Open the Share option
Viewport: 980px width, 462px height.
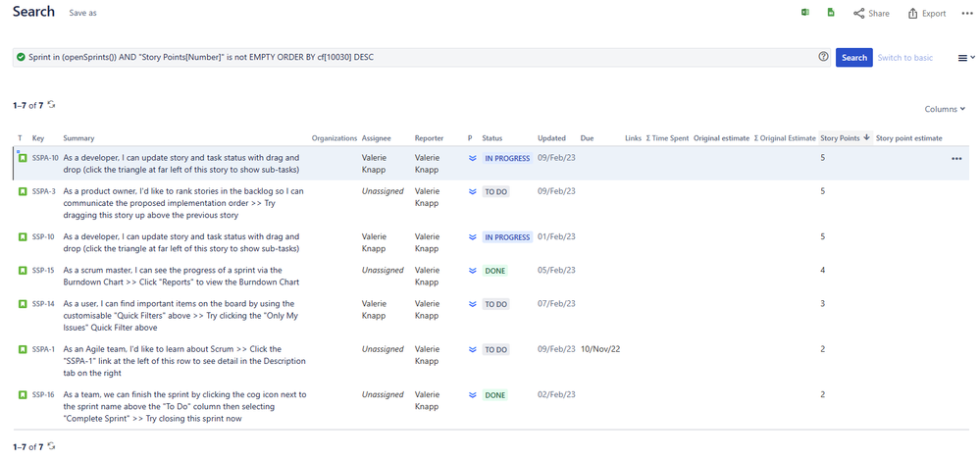[871, 14]
